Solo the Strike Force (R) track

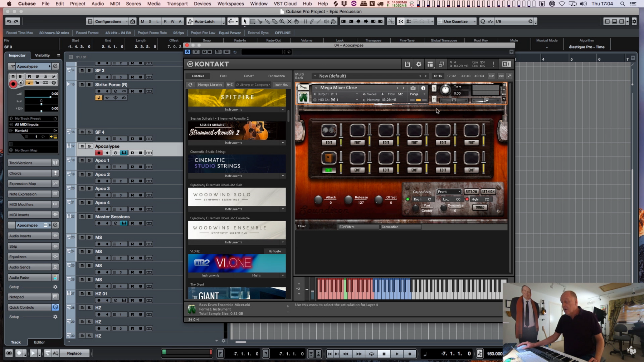[x=89, y=85]
